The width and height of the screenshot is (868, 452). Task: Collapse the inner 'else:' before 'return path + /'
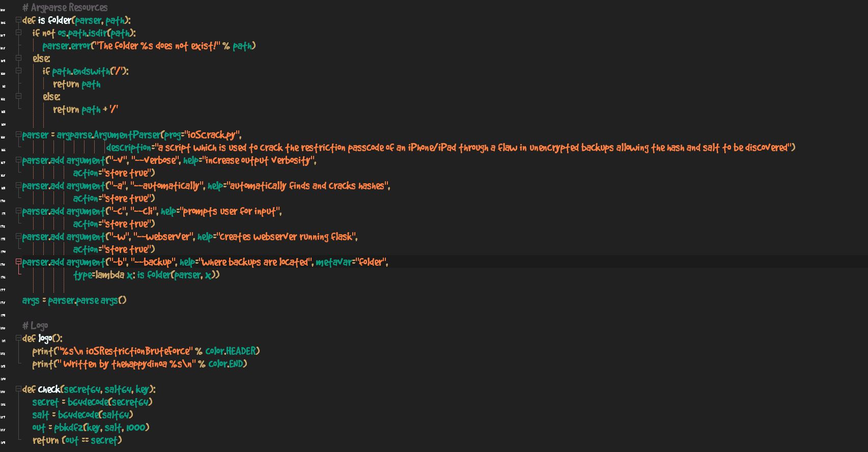18,96
